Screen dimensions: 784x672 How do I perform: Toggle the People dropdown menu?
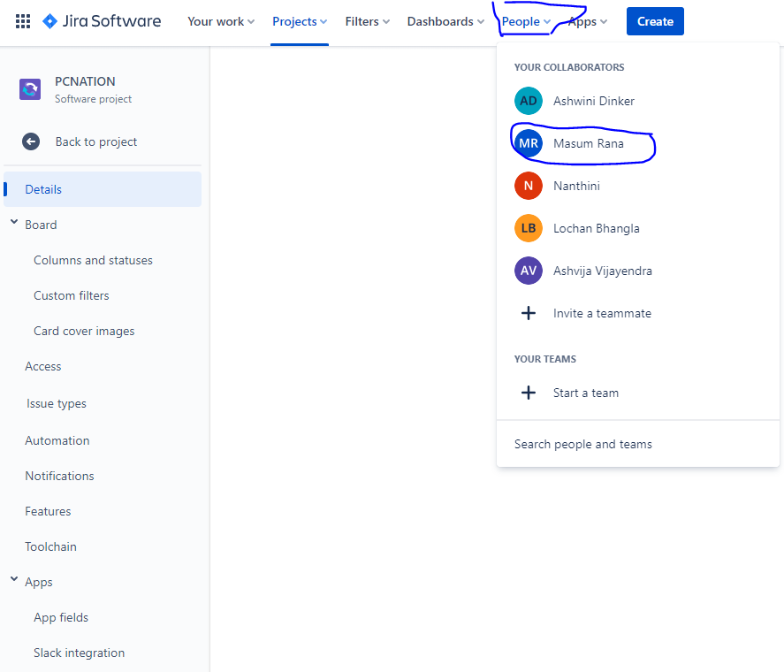coord(526,21)
